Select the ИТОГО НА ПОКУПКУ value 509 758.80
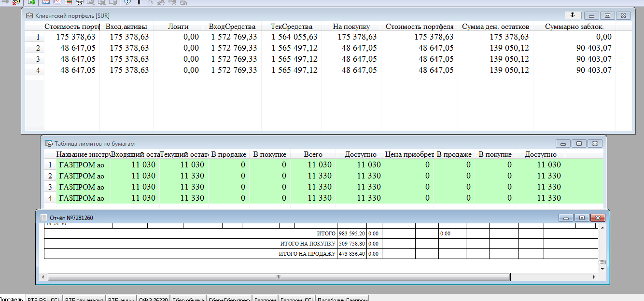The height and width of the screenshot is (301, 644). tap(351, 244)
